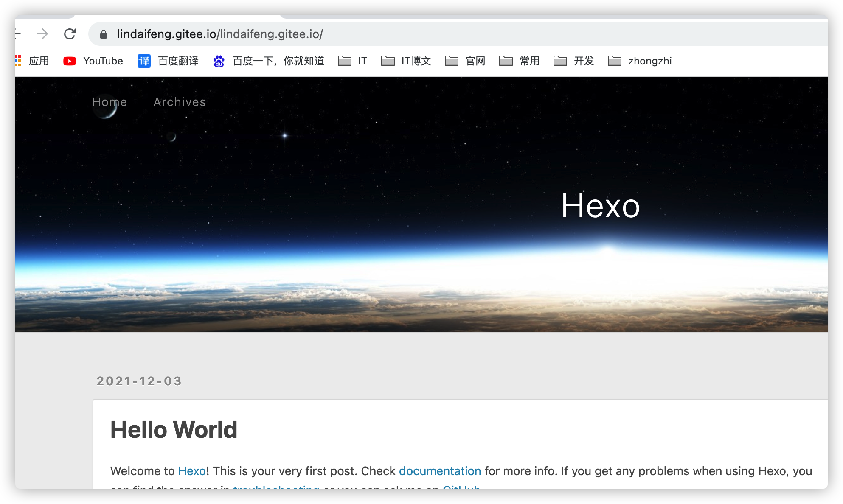
Task: Open the IT博文 bookmark folder
Action: point(406,61)
